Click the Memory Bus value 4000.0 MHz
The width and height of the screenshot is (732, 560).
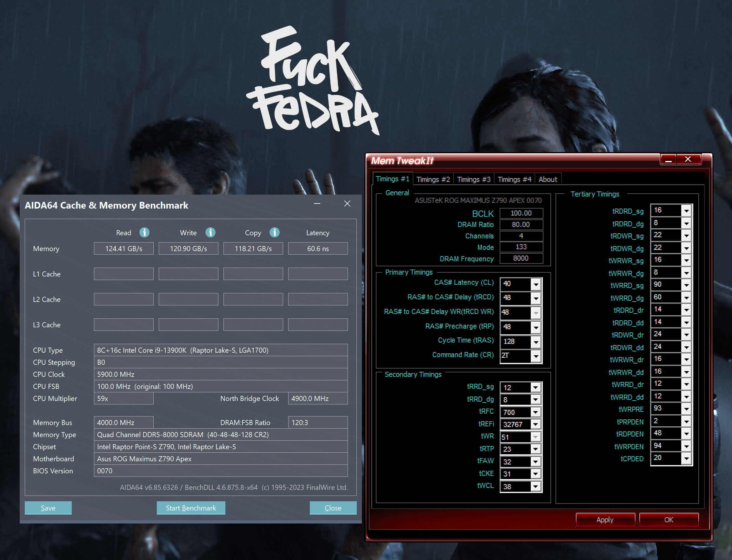tap(124, 422)
